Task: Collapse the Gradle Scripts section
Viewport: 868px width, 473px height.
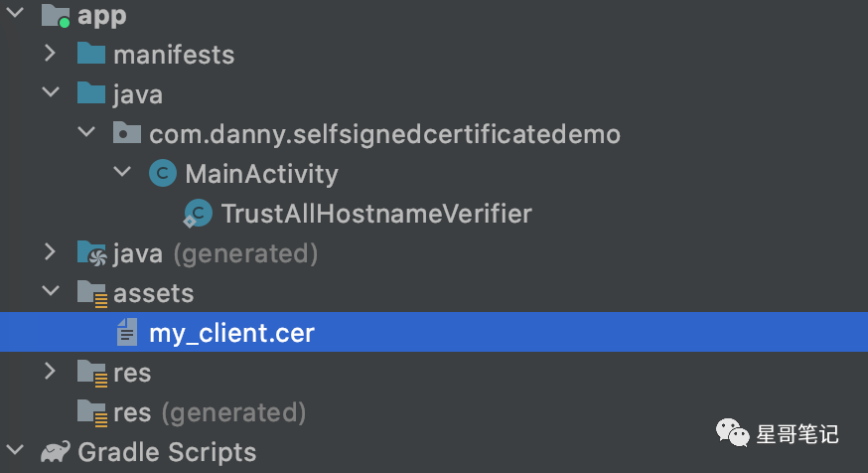Action: pyautogui.click(x=15, y=450)
